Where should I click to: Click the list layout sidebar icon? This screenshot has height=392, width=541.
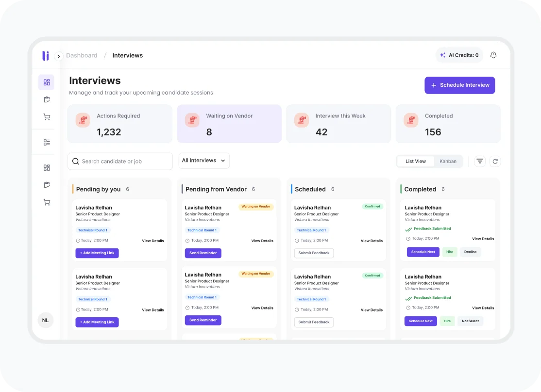point(47,143)
